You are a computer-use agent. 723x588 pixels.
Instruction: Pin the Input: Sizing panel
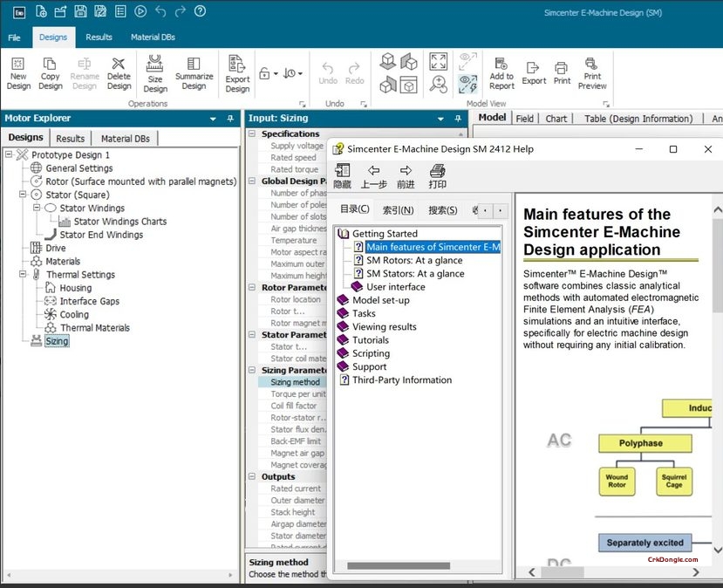[458, 119]
